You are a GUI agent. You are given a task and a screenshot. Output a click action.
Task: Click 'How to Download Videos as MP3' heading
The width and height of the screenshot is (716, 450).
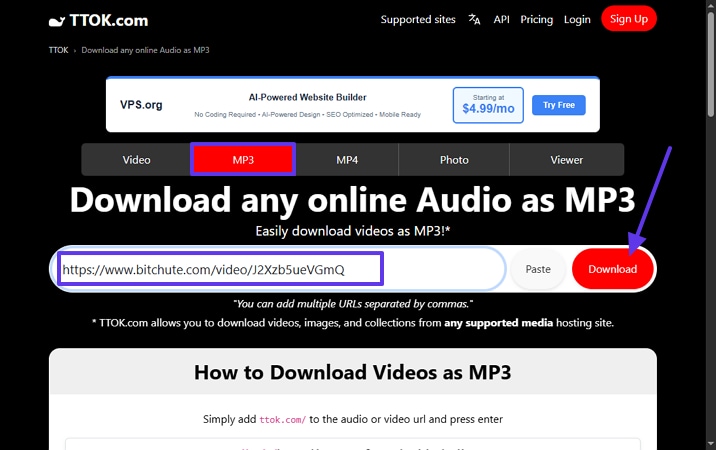coord(353,372)
